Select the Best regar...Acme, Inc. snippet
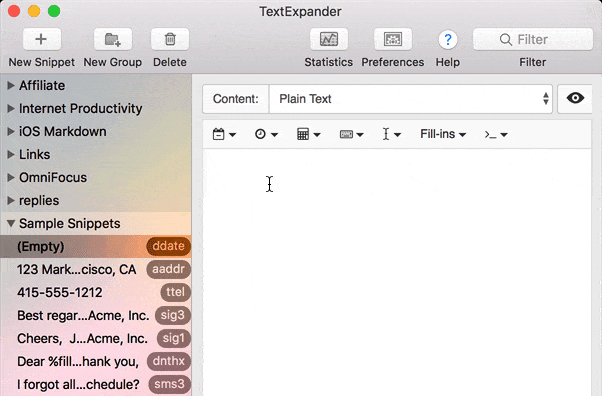 96,315
